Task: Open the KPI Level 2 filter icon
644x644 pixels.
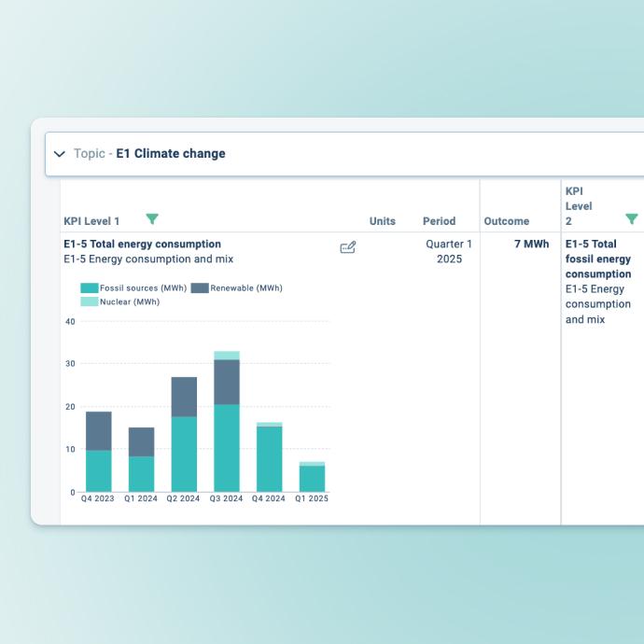Action: (631, 219)
